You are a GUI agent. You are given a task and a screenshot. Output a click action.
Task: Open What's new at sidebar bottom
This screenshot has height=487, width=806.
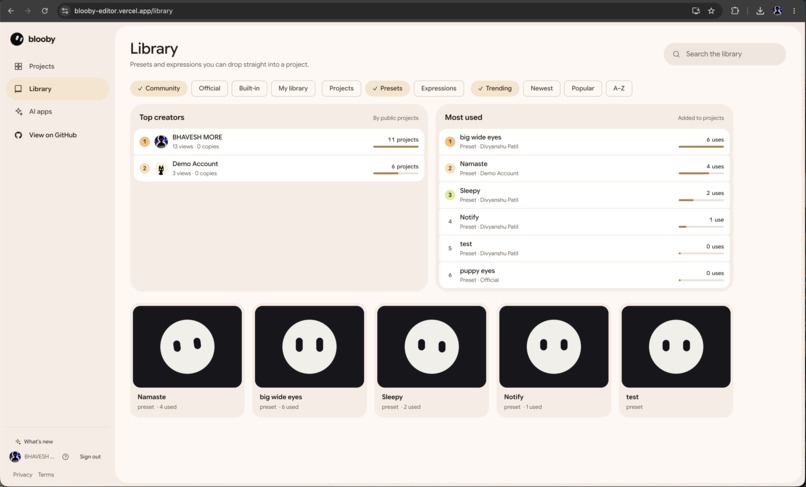click(x=34, y=442)
